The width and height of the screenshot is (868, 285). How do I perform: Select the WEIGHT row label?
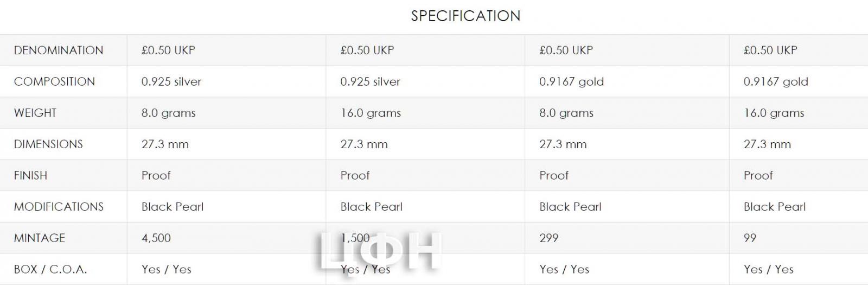click(x=35, y=113)
